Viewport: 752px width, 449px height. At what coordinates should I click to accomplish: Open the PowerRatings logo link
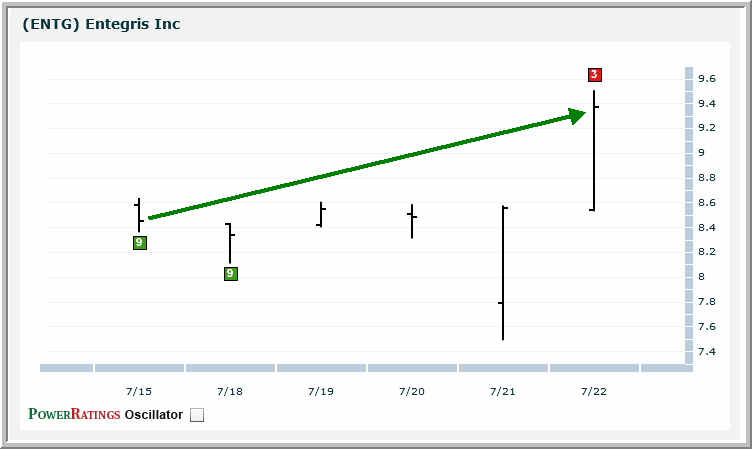pos(74,415)
